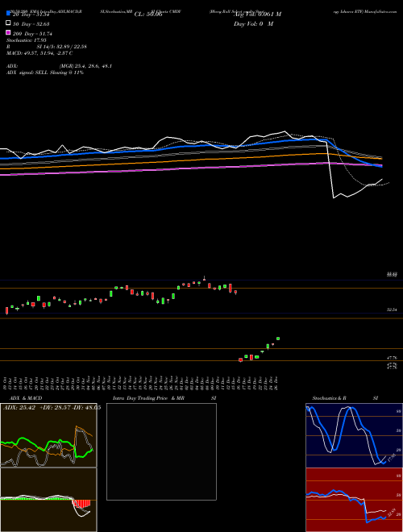
Task: Click the 52.54 price axis label
Action: (x=392, y=310)
